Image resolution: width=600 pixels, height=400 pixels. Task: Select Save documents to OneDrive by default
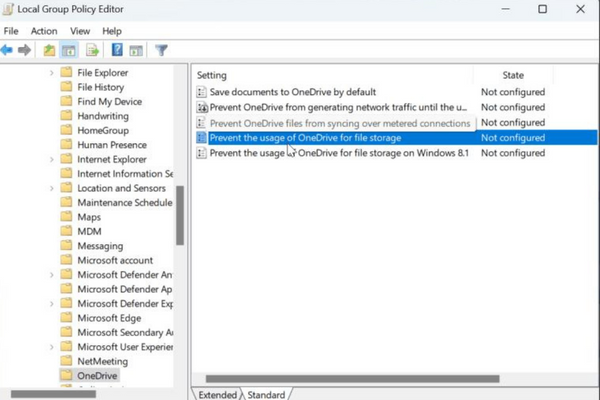[293, 92]
